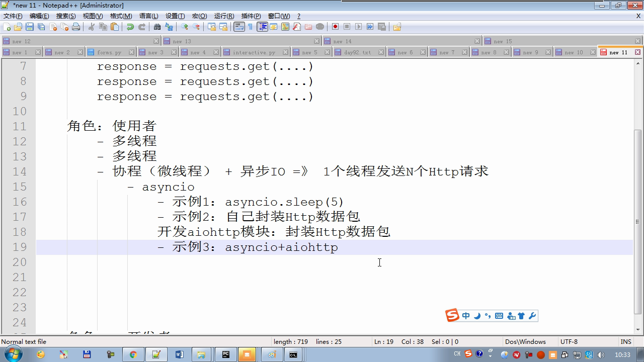Open the 文件(F) menu

tap(13, 16)
